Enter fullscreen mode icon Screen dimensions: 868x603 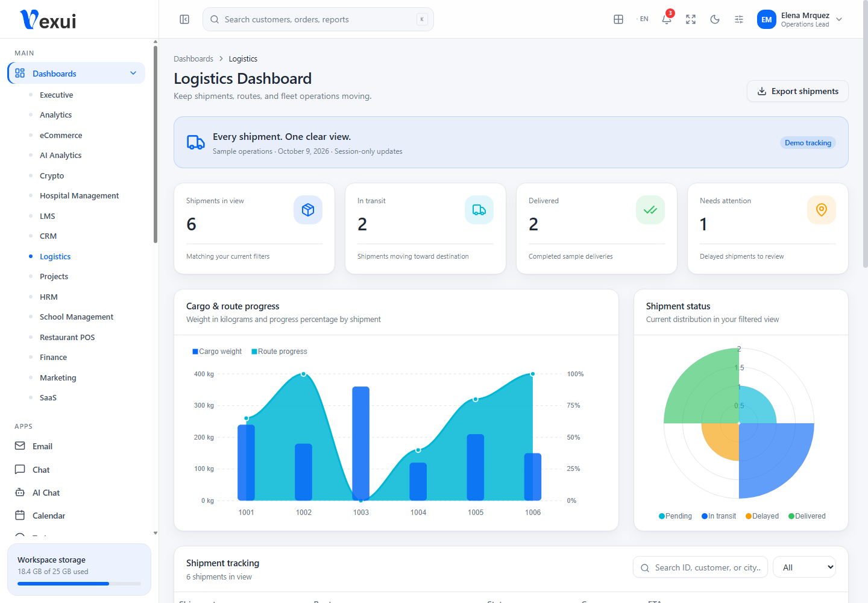(x=691, y=19)
